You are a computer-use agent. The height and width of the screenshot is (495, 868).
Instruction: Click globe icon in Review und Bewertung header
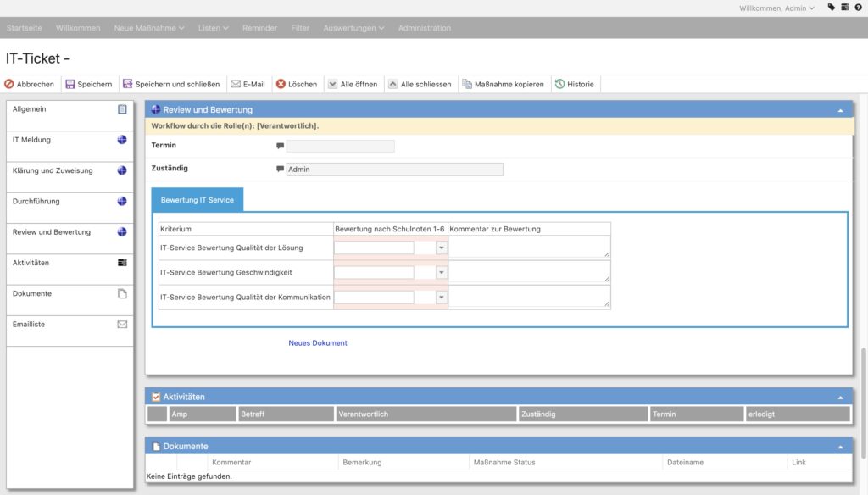pos(156,109)
